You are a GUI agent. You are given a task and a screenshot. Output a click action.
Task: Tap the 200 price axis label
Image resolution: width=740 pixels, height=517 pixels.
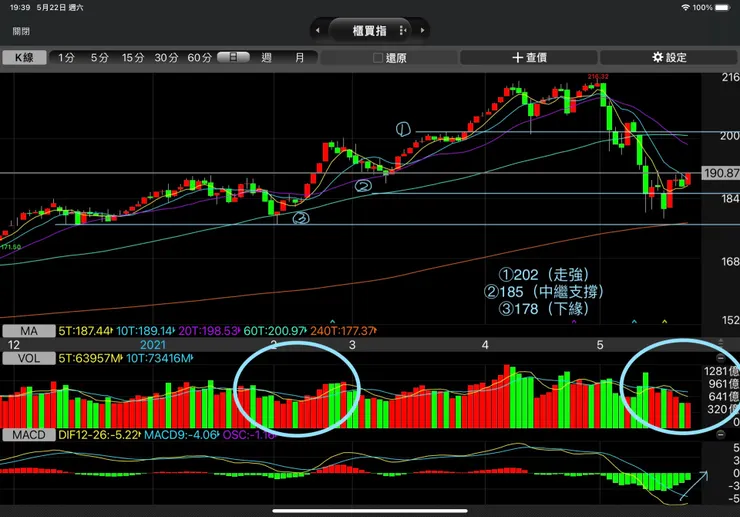click(x=729, y=136)
